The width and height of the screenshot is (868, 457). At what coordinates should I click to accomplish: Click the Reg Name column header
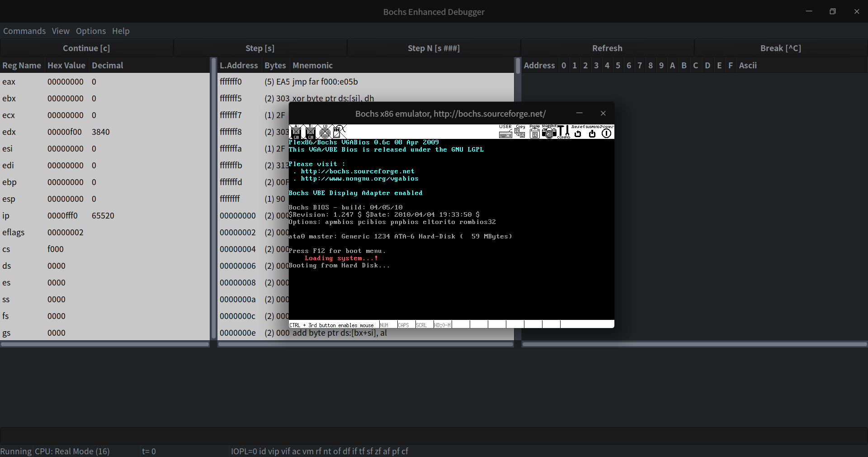click(x=22, y=65)
